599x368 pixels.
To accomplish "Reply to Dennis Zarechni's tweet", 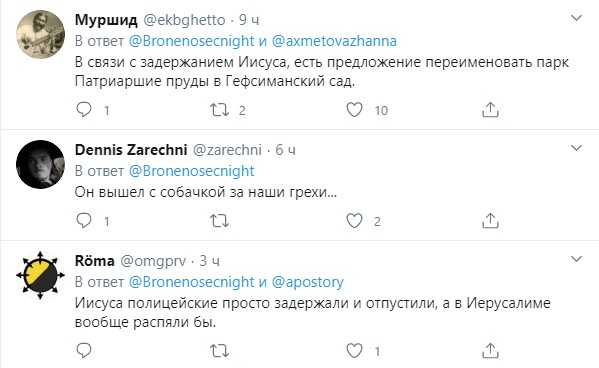I will click(84, 221).
